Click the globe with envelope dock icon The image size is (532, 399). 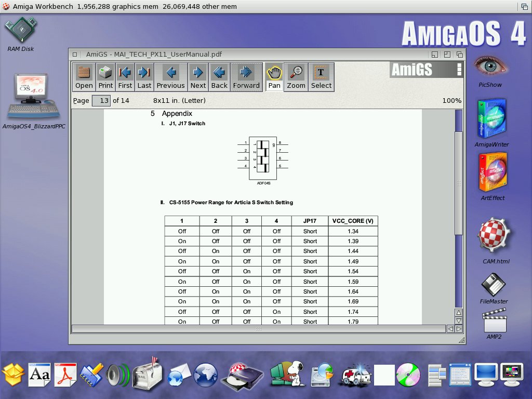point(179,375)
